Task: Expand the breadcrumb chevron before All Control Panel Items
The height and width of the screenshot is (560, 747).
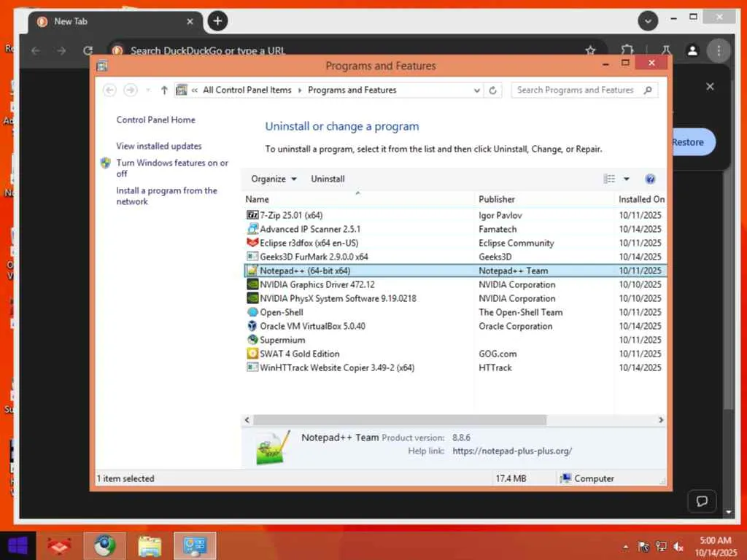Action: [194, 90]
